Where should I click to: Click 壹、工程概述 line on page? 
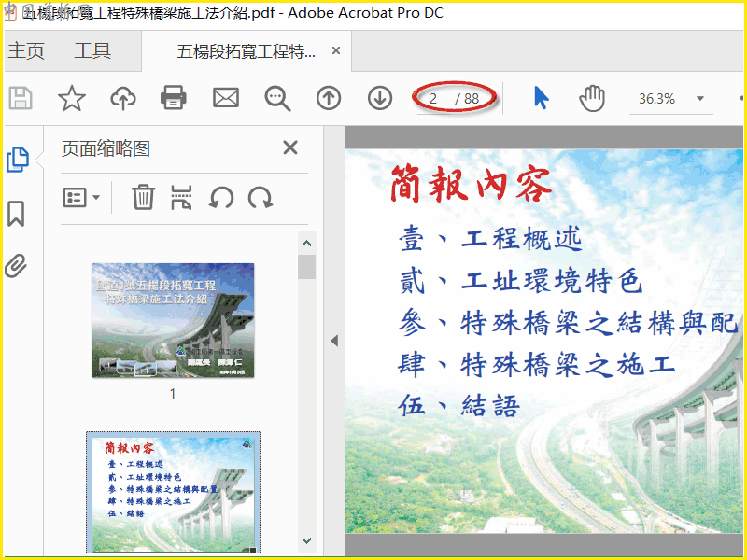point(490,239)
